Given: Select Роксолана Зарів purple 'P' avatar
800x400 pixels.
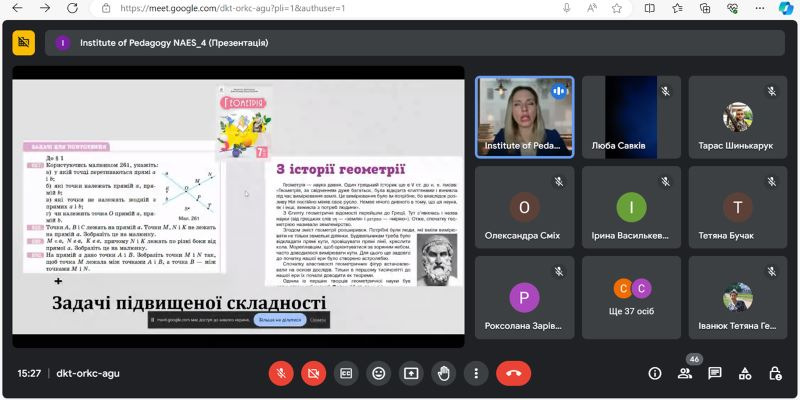Looking at the screenshot, I should [x=524, y=297].
